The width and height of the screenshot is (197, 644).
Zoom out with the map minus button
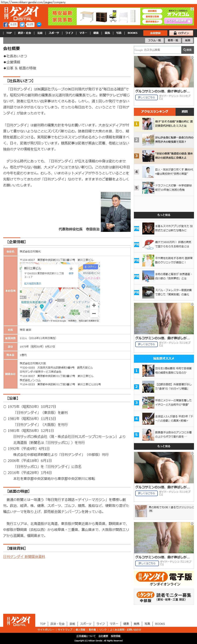pyautogui.click(x=94, y=313)
